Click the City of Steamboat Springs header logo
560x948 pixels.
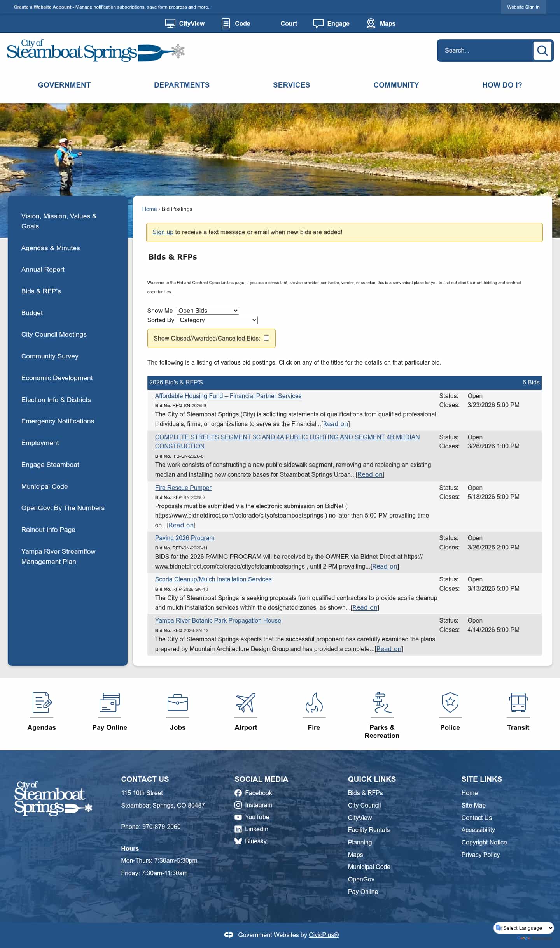(96, 51)
